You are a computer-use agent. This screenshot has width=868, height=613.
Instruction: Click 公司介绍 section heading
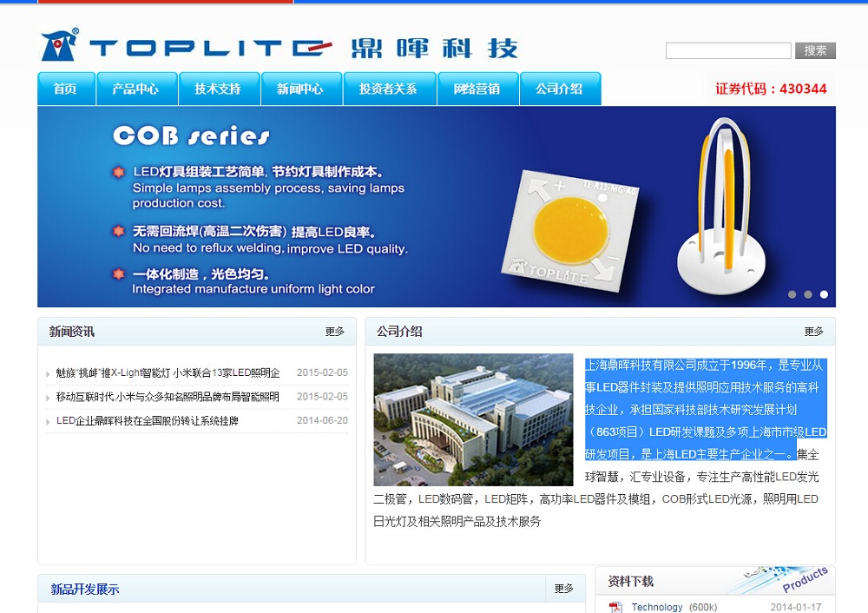click(x=399, y=332)
